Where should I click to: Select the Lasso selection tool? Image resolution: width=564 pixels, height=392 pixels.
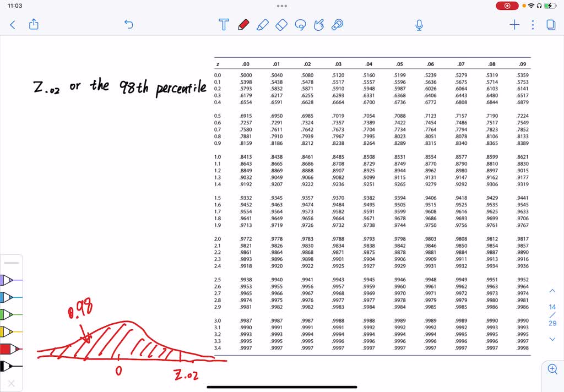click(300, 24)
